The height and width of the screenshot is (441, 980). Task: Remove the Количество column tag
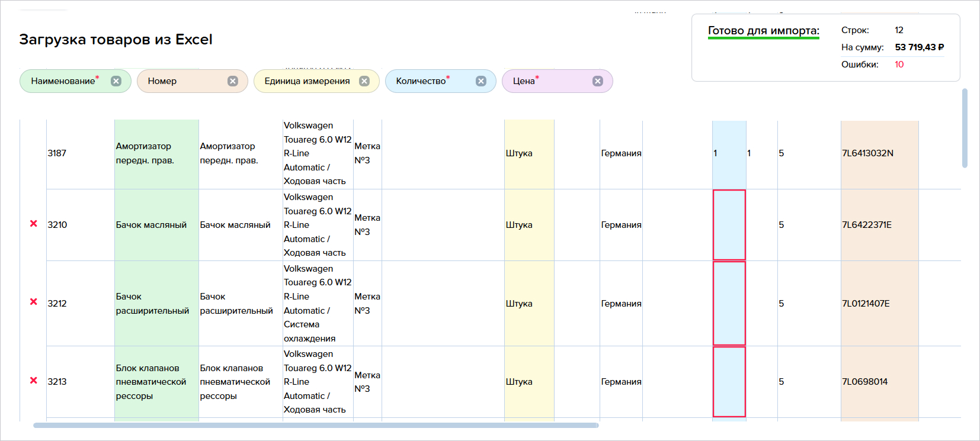pyautogui.click(x=481, y=81)
